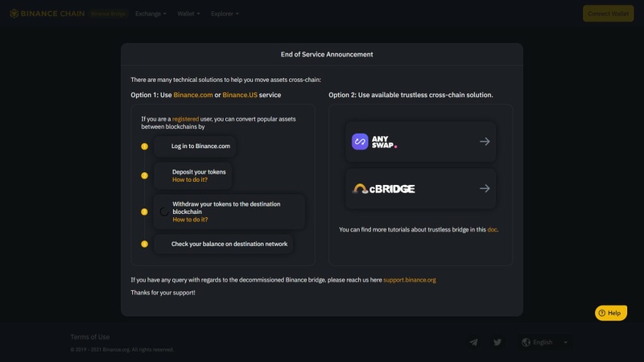The height and width of the screenshot is (362, 644).
Task: Open the trustless bridge doc link
Action: (x=492, y=230)
